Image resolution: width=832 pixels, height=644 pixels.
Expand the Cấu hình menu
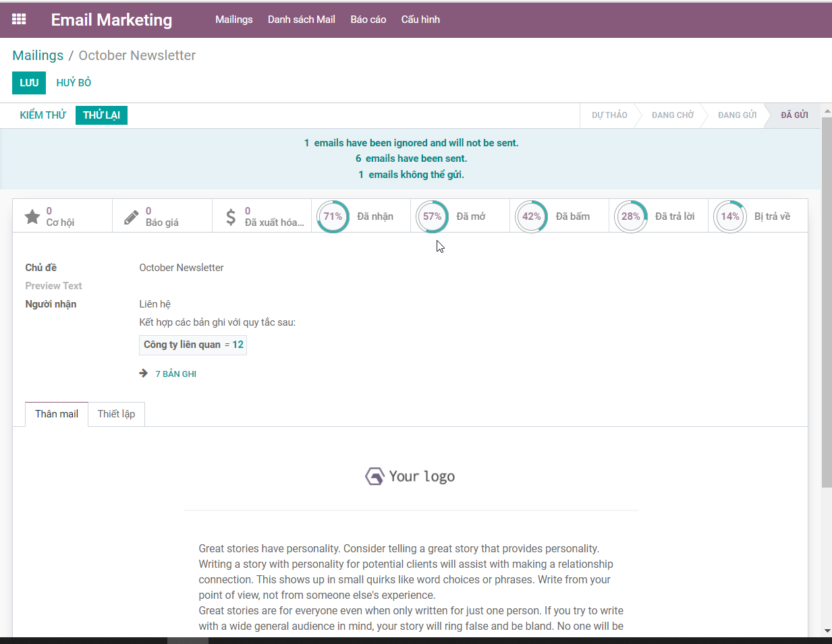coord(420,20)
